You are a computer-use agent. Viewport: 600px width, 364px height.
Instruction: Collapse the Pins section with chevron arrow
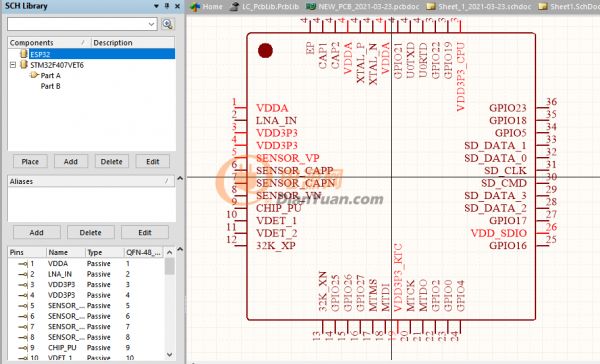click(180, 249)
